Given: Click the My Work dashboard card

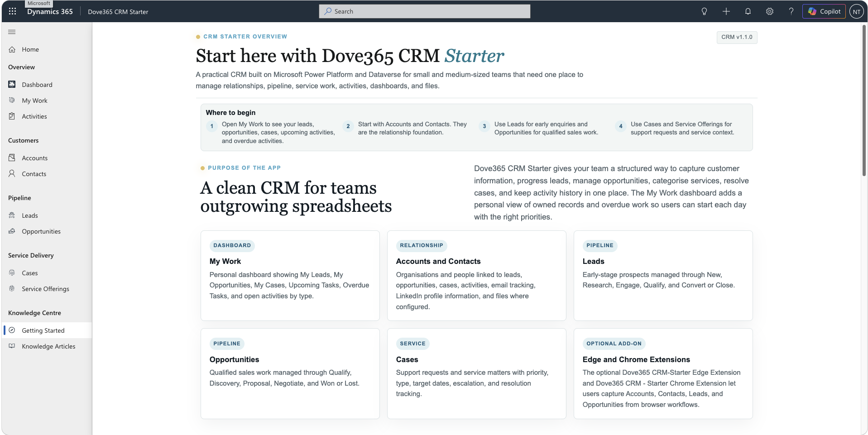Looking at the screenshot, I should click(x=290, y=276).
